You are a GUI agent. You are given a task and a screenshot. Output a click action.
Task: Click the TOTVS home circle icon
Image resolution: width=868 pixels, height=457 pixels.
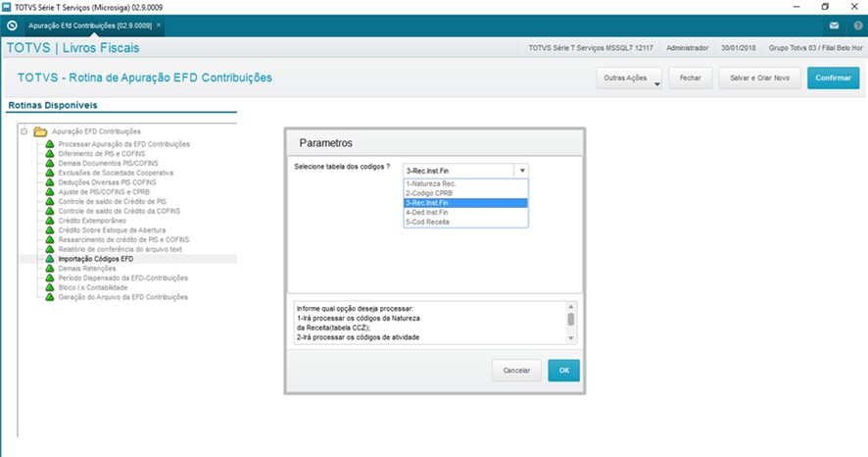(12, 25)
